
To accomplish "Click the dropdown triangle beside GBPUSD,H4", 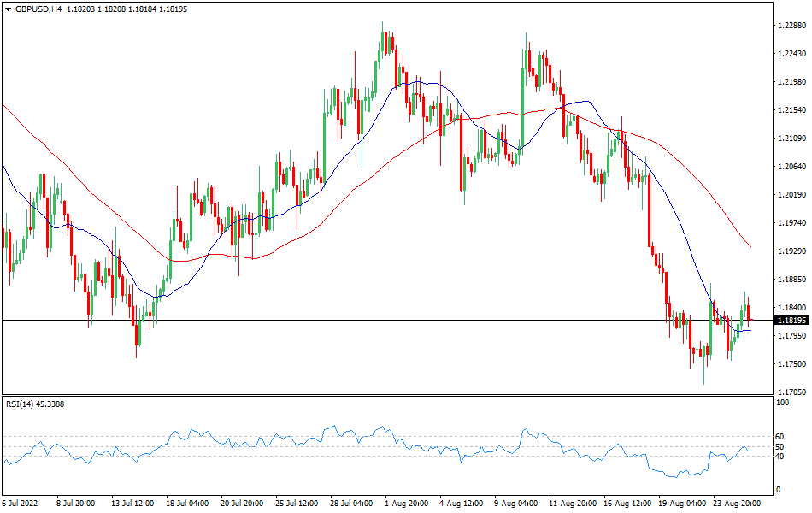I will tap(8, 9).
